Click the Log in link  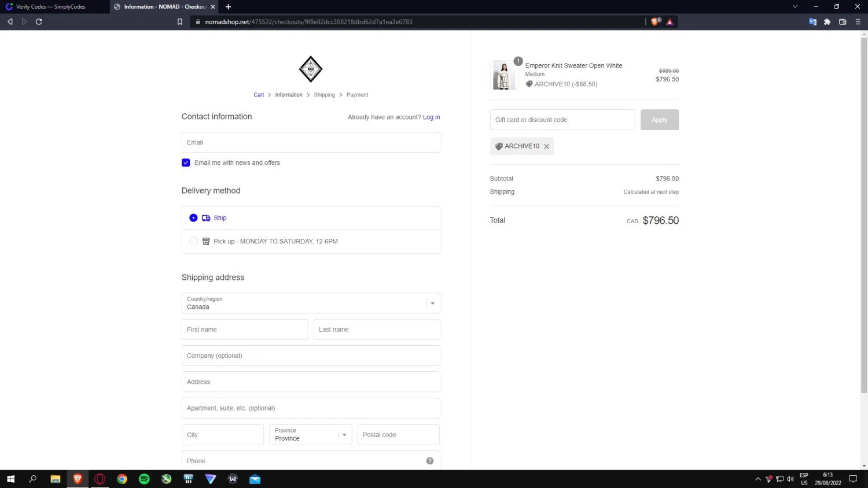432,117
